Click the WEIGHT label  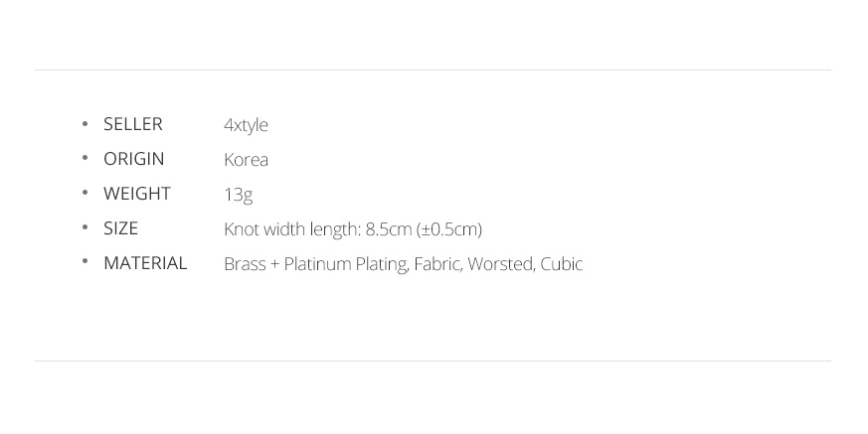point(136,194)
